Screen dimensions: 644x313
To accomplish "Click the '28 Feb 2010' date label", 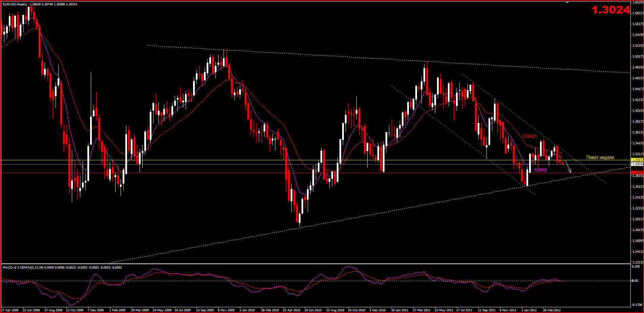I will click(x=270, y=310).
